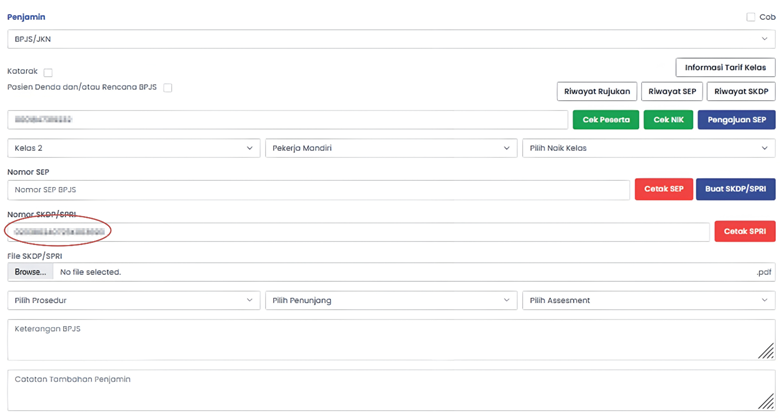This screenshot has height=418, width=780.
Task: Expand the Kelas 2 dropdown
Action: point(133,148)
